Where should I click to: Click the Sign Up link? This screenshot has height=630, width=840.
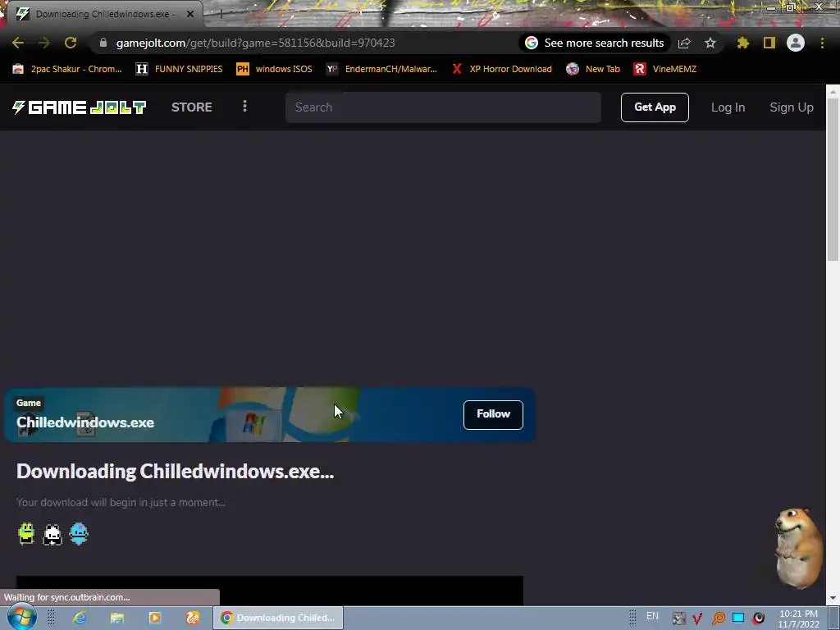pos(792,107)
